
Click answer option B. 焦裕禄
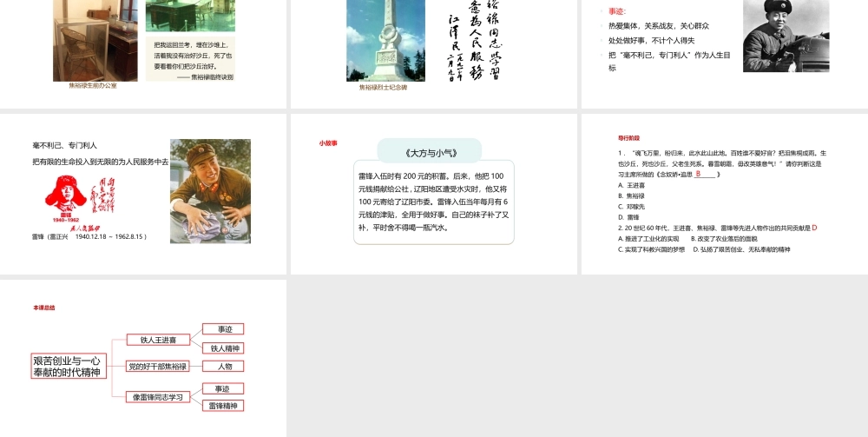[x=632, y=196]
